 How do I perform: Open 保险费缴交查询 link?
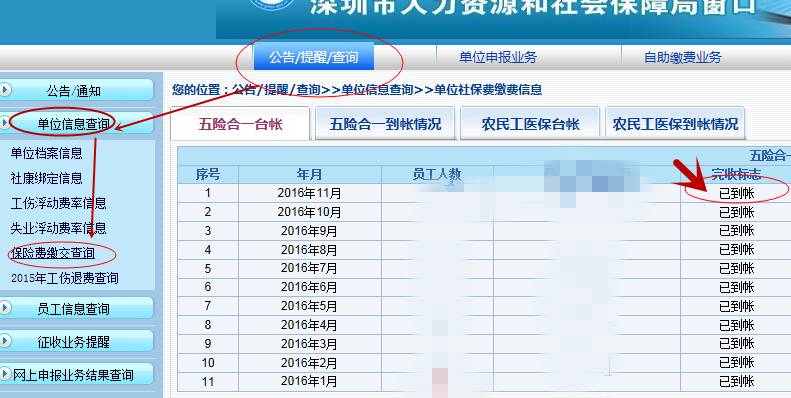(53, 253)
